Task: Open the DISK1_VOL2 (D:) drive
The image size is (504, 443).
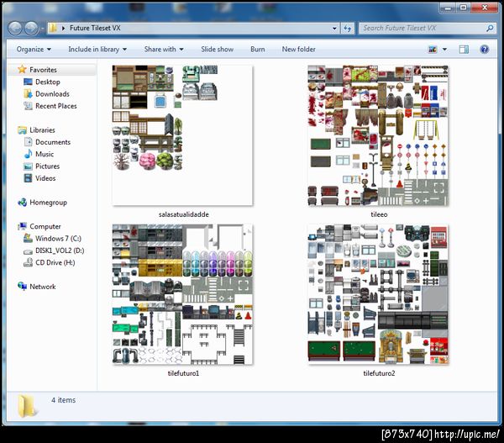Action: [x=60, y=251]
